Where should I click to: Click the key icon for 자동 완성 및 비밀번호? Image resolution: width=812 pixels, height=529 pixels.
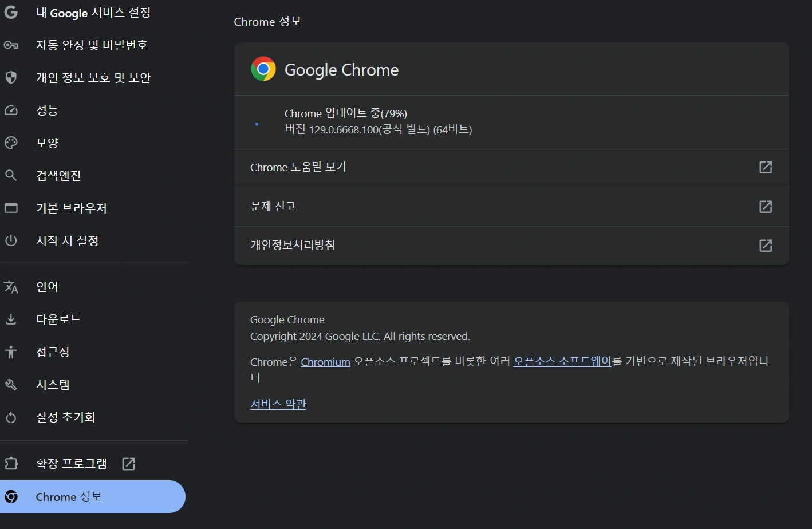pos(11,45)
